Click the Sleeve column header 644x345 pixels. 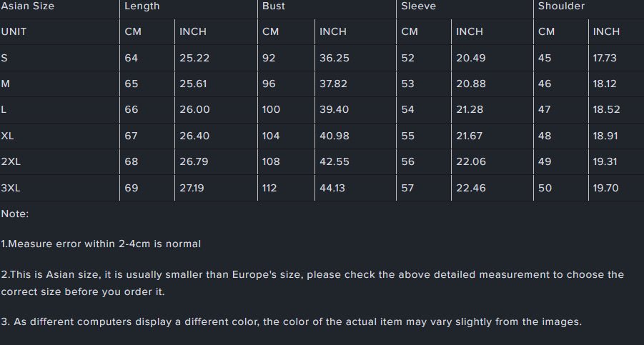(418, 6)
